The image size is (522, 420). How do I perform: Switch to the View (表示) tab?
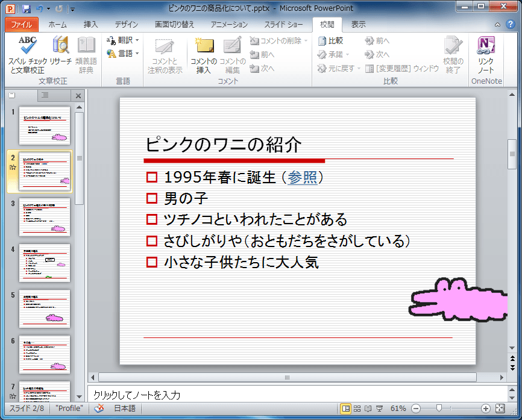[358, 25]
